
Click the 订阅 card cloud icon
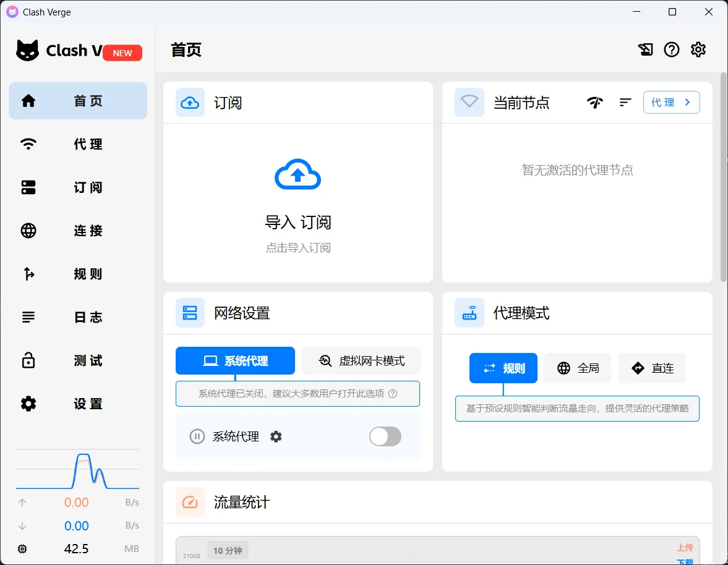coord(190,103)
